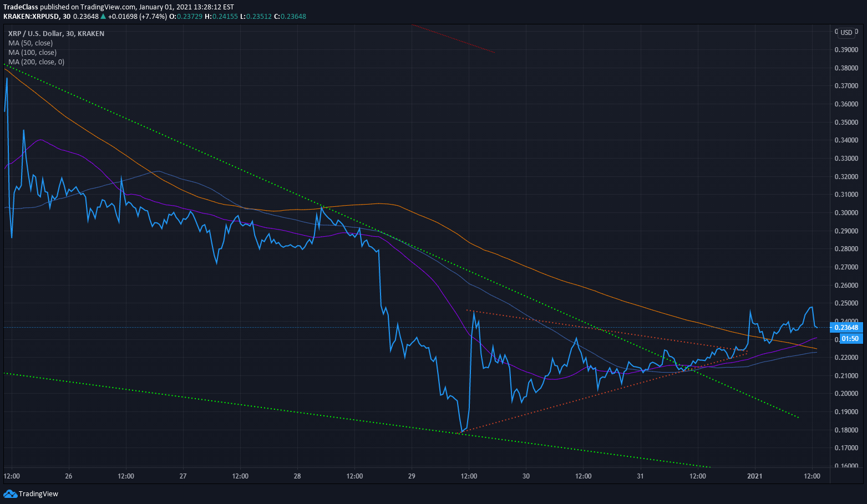Image resolution: width=867 pixels, height=504 pixels.
Task: Click the close value C:0.23648
Action: 290,17
